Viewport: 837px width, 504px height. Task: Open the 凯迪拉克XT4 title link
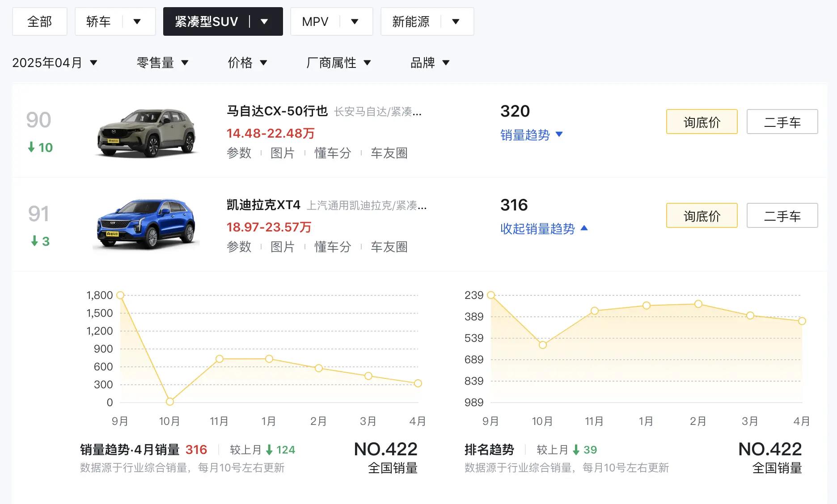pyautogui.click(x=263, y=205)
